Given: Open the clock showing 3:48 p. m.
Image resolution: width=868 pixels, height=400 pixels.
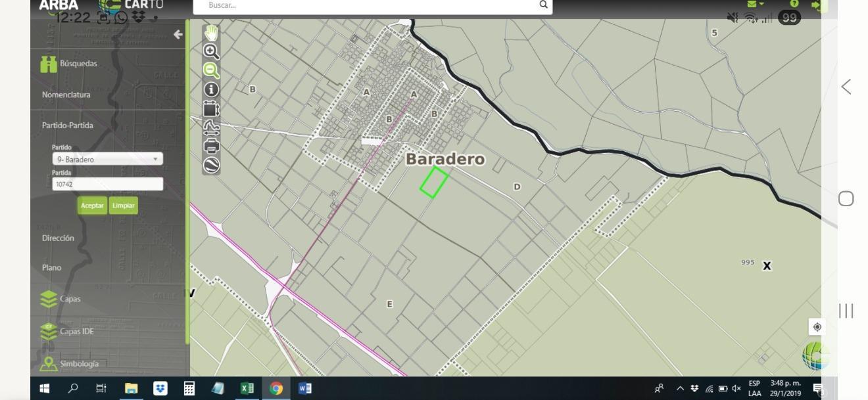Looking at the screenshot, I should point(785,388).
